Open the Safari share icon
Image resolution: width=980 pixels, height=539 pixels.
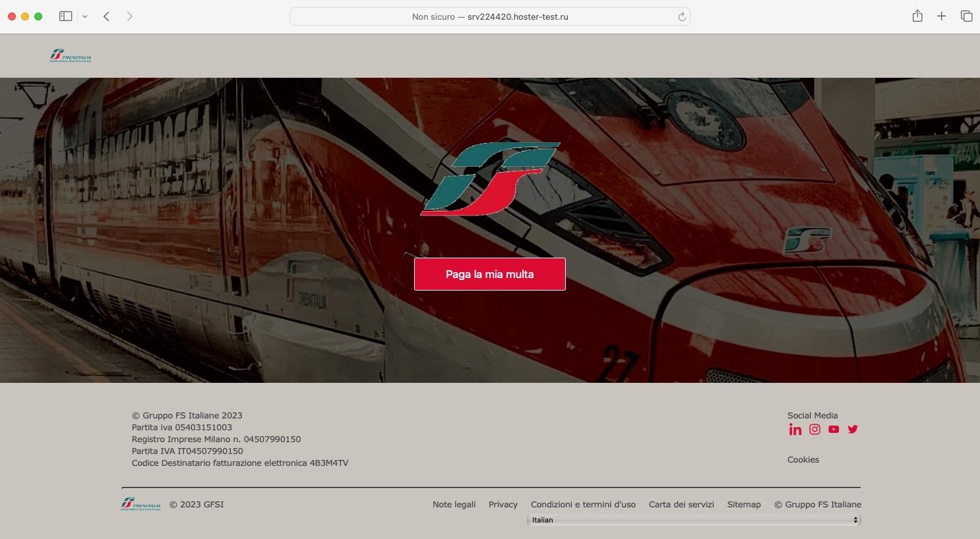[x=917, y=16]
